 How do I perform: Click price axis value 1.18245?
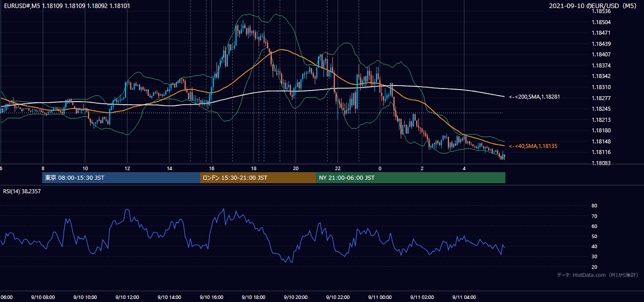[x=602, y=109]
